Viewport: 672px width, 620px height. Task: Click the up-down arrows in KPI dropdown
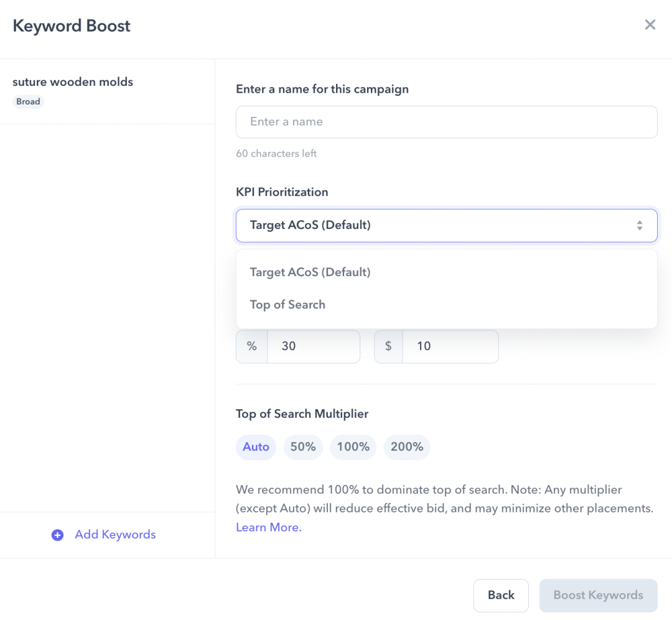coord(639,225)
